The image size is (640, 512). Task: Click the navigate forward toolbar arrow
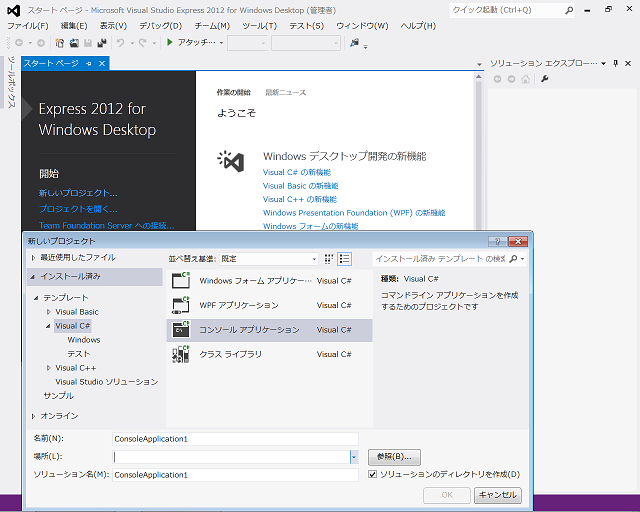pos(41,42)
